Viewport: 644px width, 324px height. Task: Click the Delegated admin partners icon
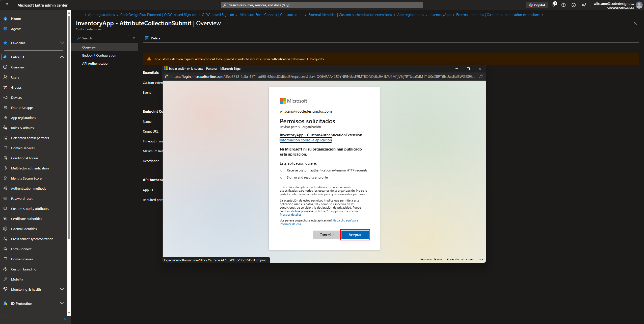(x=5, y=138)
